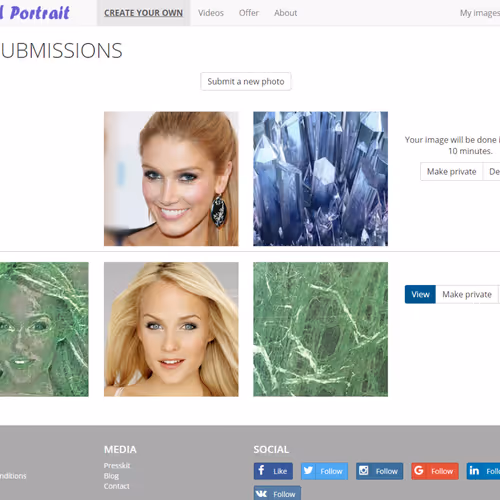Image resolution: width=500 pixels, height=500 pixels.
Task: Open the Presskit link
Action: point(117,465)
